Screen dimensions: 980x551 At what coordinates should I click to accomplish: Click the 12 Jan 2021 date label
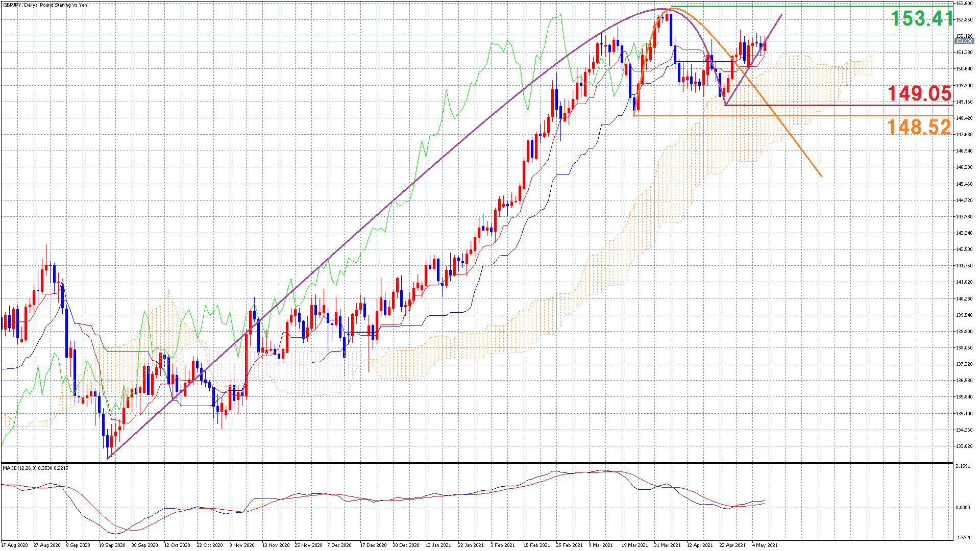point(438,545)
